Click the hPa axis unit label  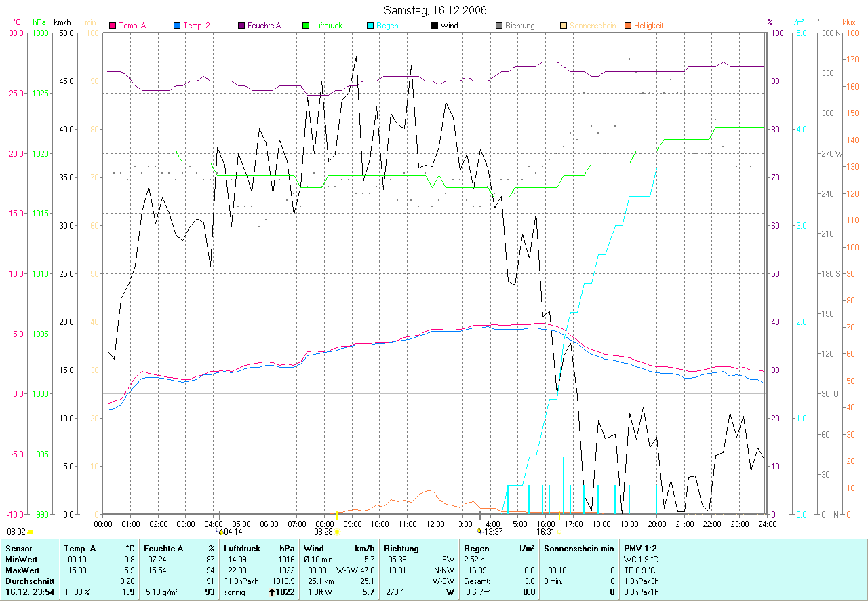[x=39, y=22]
